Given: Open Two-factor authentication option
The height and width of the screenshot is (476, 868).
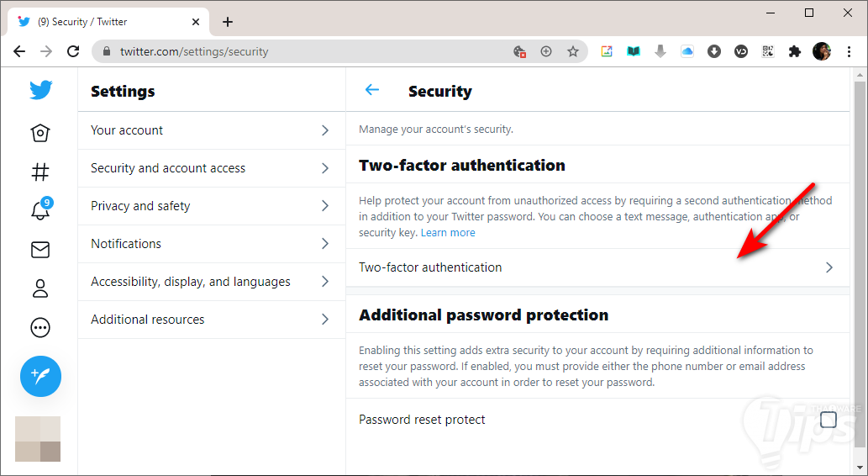Looking at the screenshot, I should (597, 267).
